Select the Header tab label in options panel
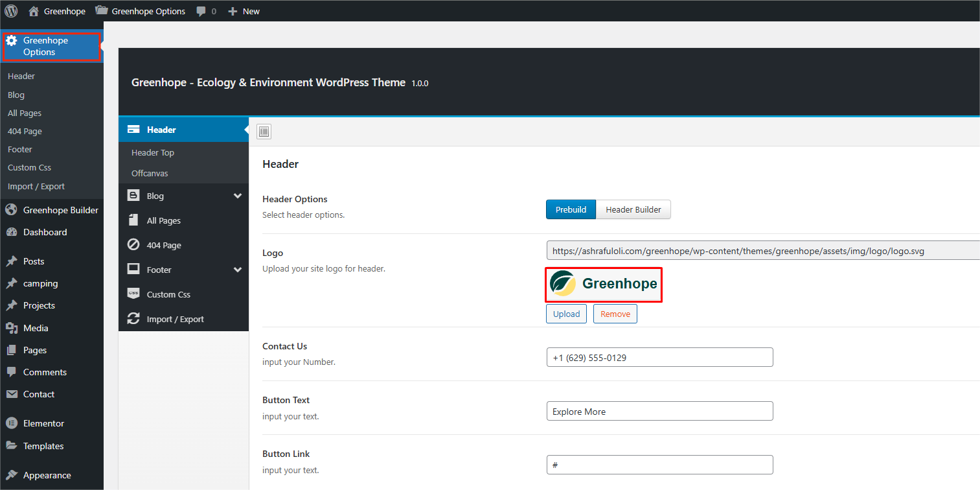 tap(161, 130)
